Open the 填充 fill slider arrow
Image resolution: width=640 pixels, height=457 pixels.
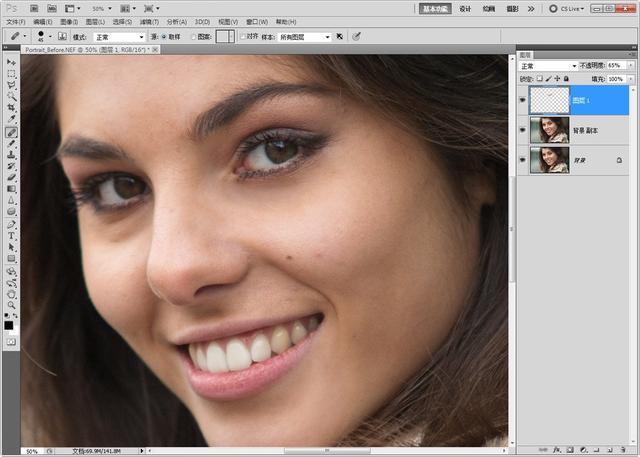tap(631, 79)
